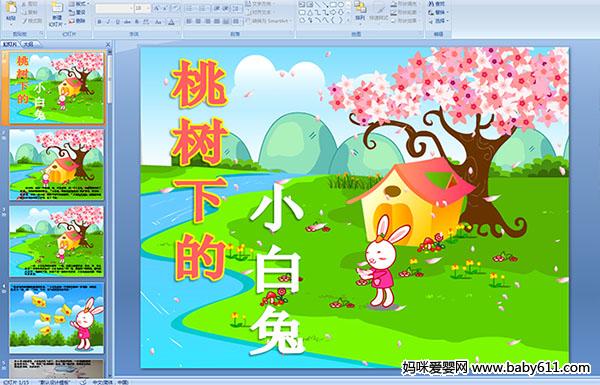Image resolution: width=600 pixels, height=385 pixels.
Task: Click the Find (查找) icon
Action: coord(437,4)
